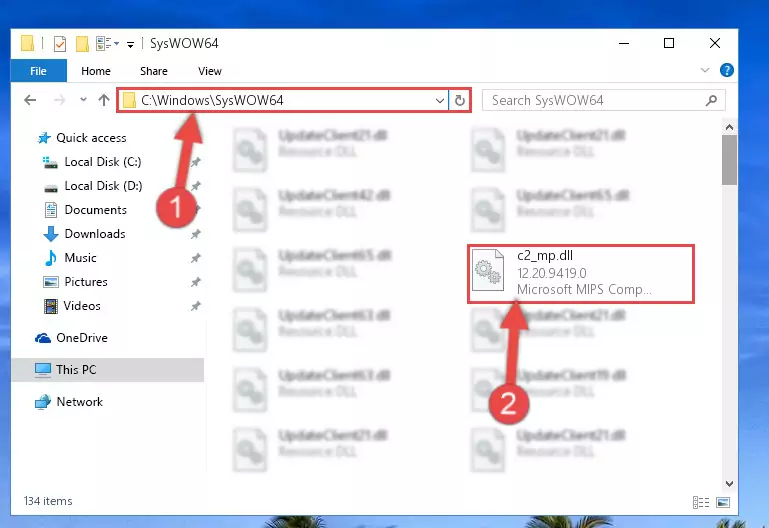Viewport: 769px width, 528px height.
Task: Close the SysWOW64 window
Action: tap(715, 44)
